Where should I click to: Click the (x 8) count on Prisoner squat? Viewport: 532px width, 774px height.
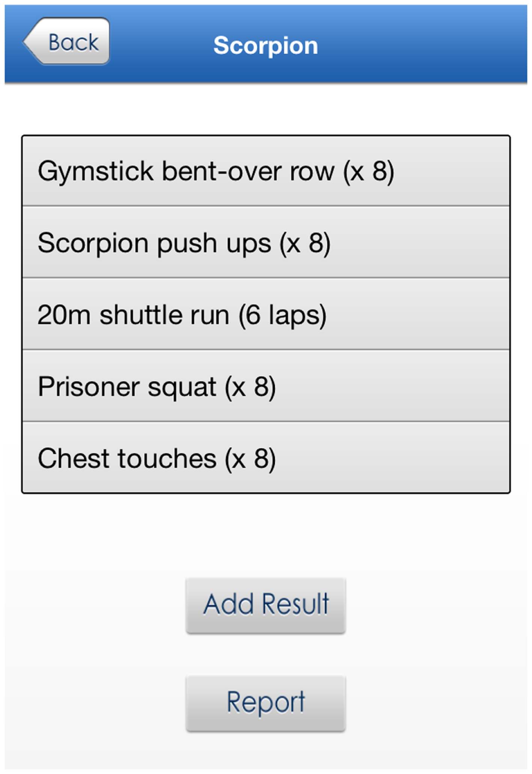click(250, 387)
